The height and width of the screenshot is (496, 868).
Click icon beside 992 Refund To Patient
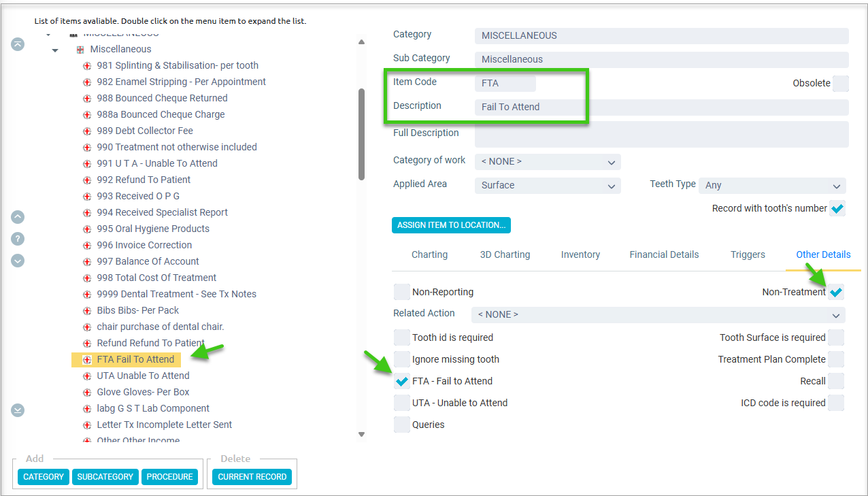point(87,180)
